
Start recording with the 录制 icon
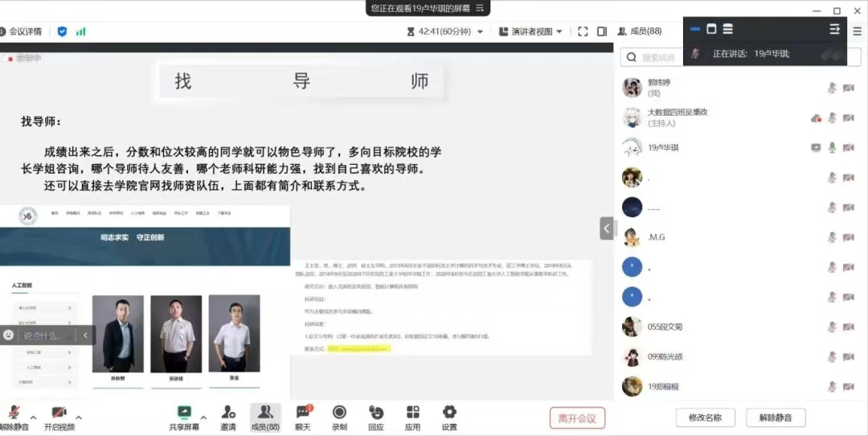[339, 413]
